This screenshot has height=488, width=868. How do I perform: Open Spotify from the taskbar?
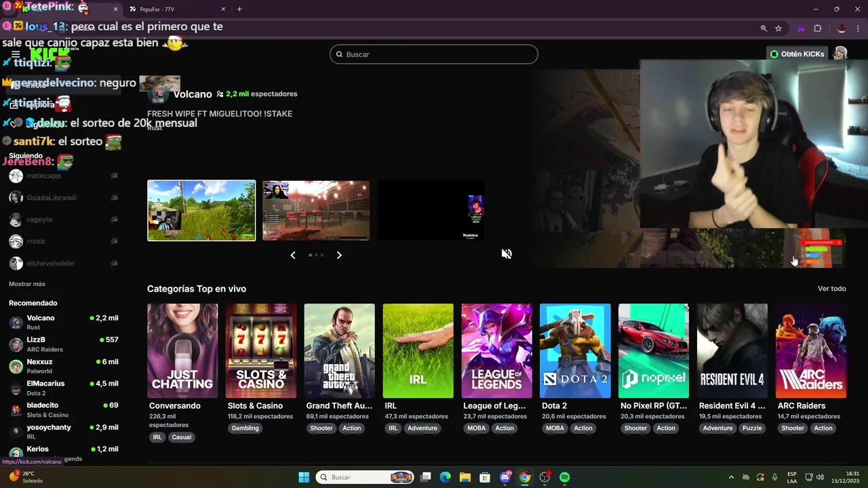[565, 477]
